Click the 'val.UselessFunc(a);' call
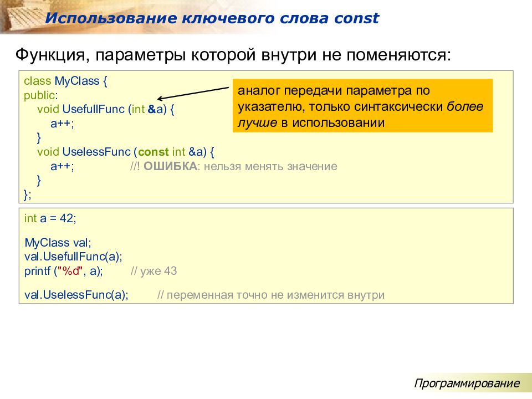The image size is (532, 399). pyautogui.click(x=76, y=295)
